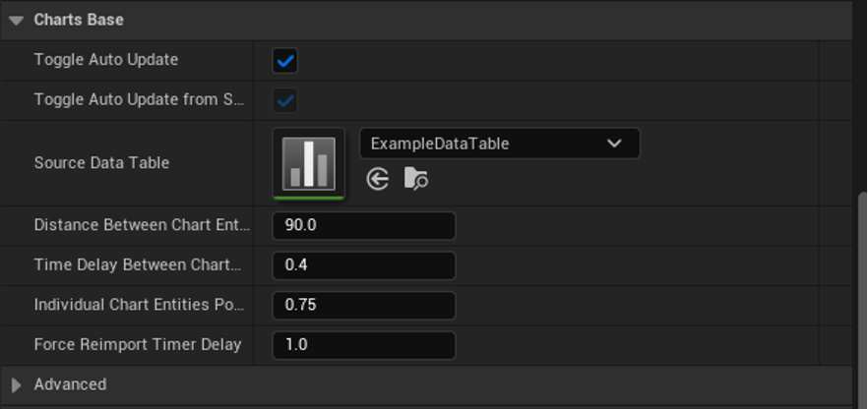Screen dimensions: 868x409
Task: Click the Toggle Auto Update label
Action: point(105,60)
